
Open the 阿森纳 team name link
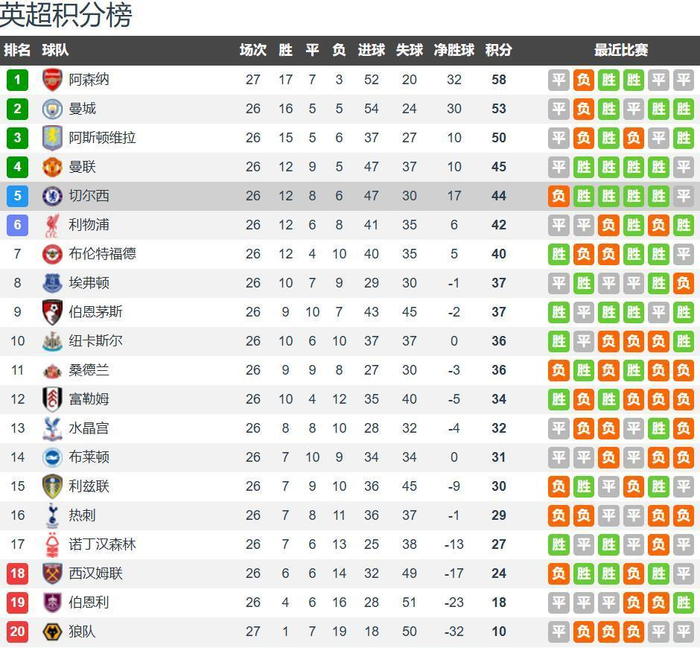coord(89,80)
